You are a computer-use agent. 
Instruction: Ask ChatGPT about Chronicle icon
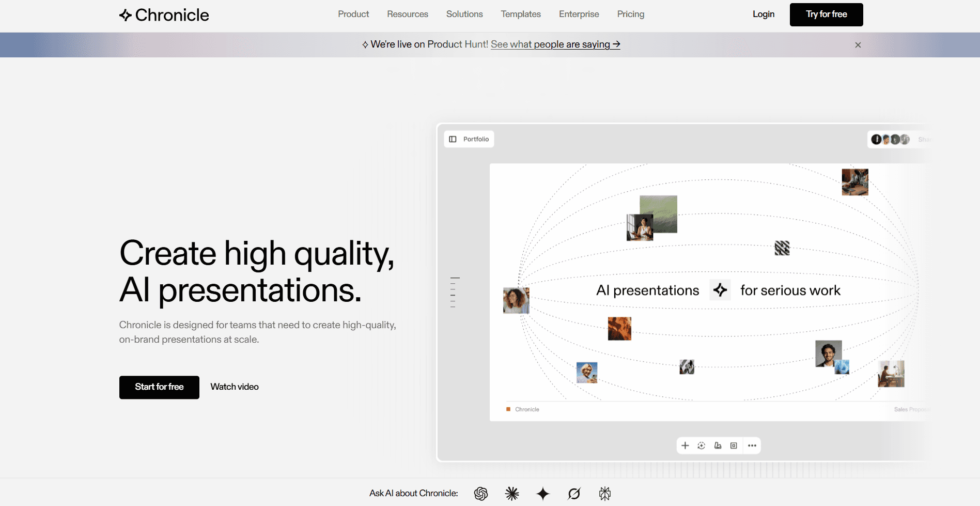point(481,494)
